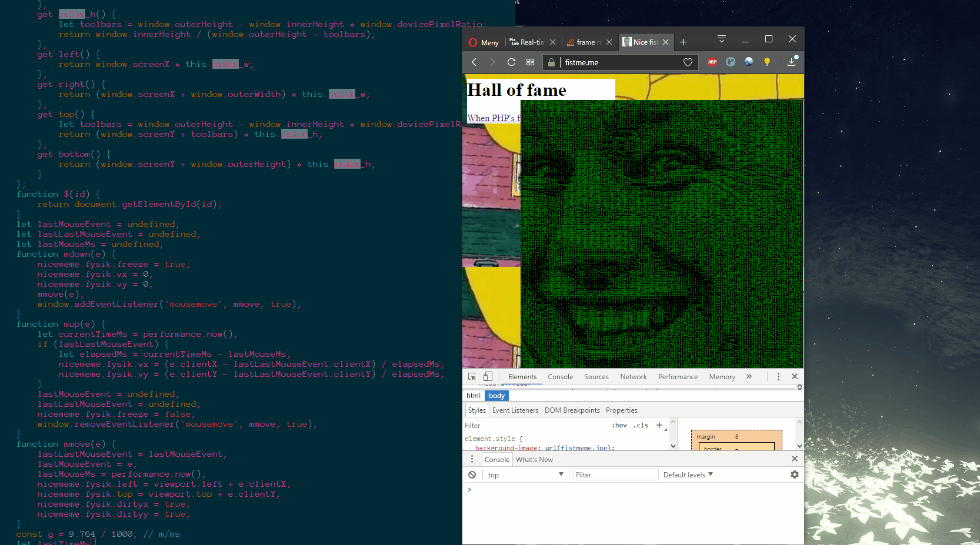This screenshot has width=980, height=545.
Task: Clear the console with the clear icon
Action: coord(472,475)
